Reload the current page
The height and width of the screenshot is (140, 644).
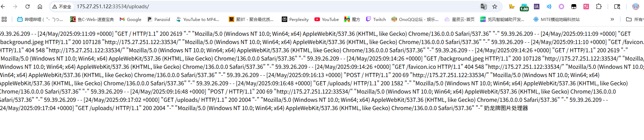[x=28, y=7]
